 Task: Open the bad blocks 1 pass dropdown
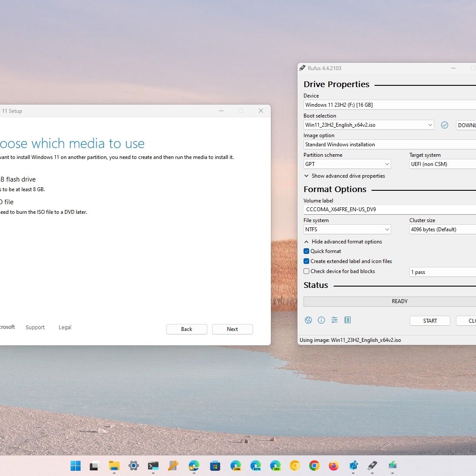click(442, 272)
